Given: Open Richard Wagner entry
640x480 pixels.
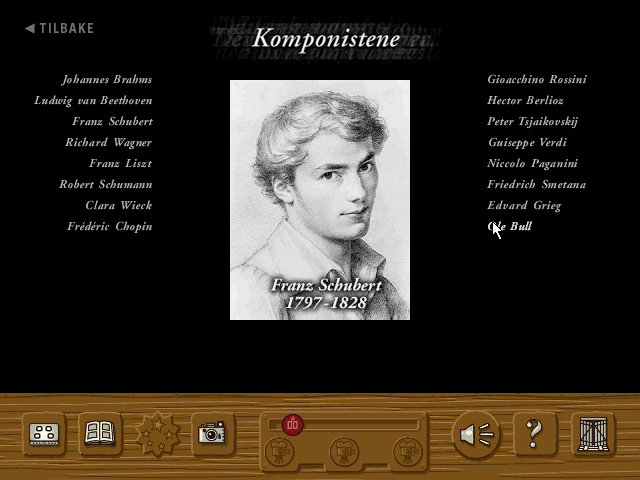Looking at the screenshot, I should pyautogui.click(x=109, y=142).
